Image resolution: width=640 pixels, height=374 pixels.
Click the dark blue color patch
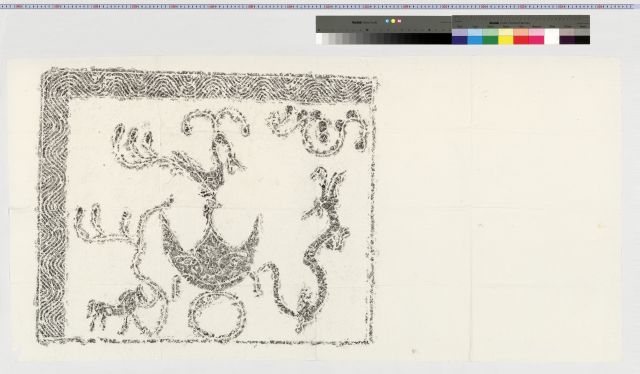[x=460, y=40]
